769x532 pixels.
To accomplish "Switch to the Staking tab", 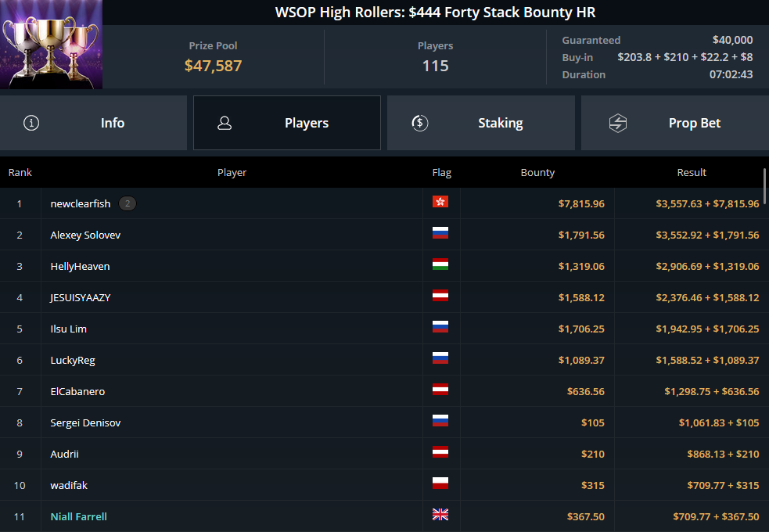I will 480,123.
